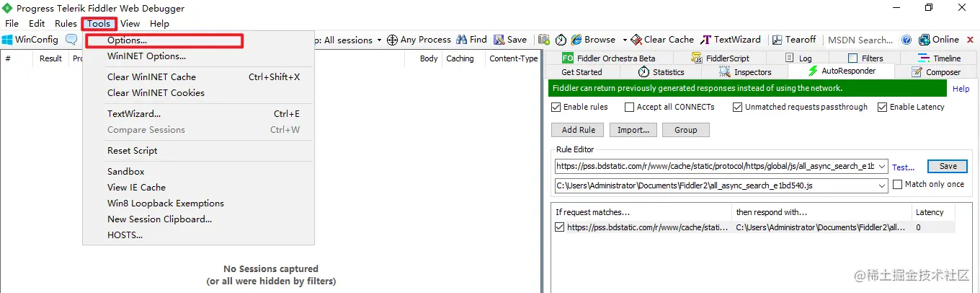Select New Session Clipboard... menu entry
Image resolution: width=980 pixels, height=293 pixels.
tap(159, 219)
